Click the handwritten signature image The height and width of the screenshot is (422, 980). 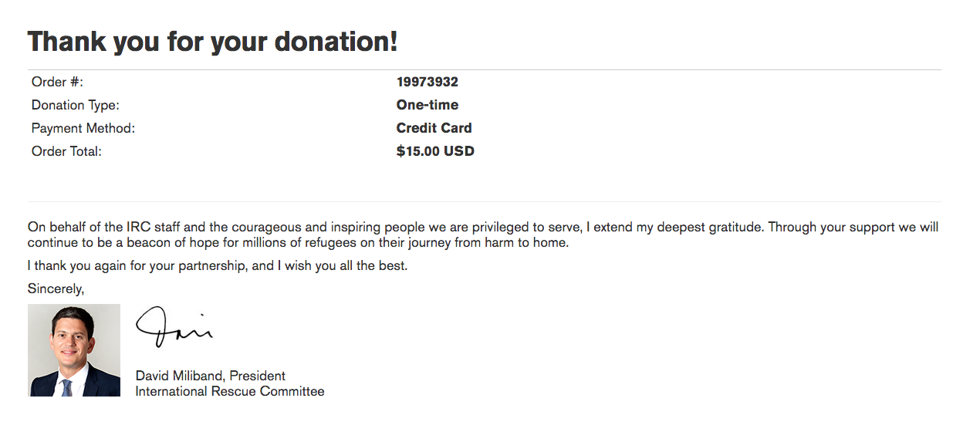174,326
